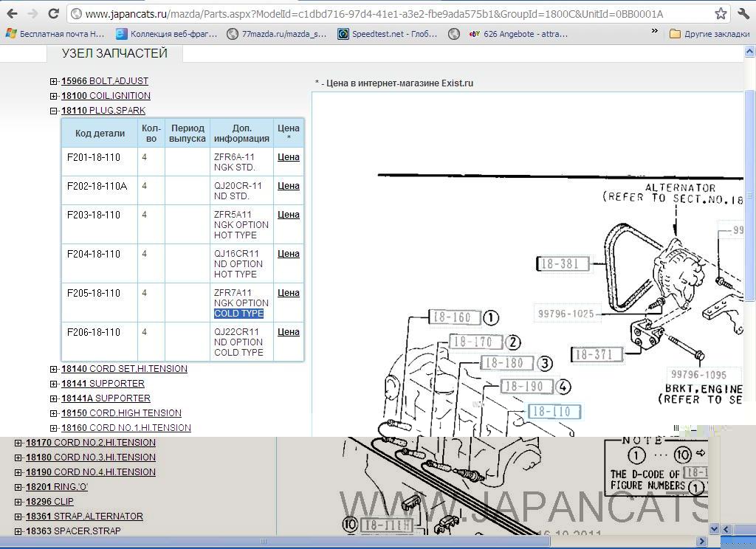Open the wrench settings menu
756x549 pixels.
[x=743, y=14]
